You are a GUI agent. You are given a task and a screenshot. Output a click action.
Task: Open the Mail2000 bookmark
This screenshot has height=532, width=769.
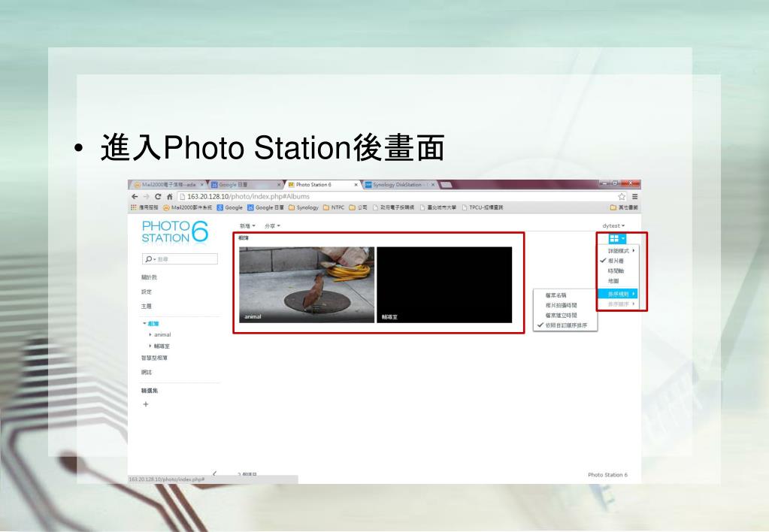coord(188,207)
